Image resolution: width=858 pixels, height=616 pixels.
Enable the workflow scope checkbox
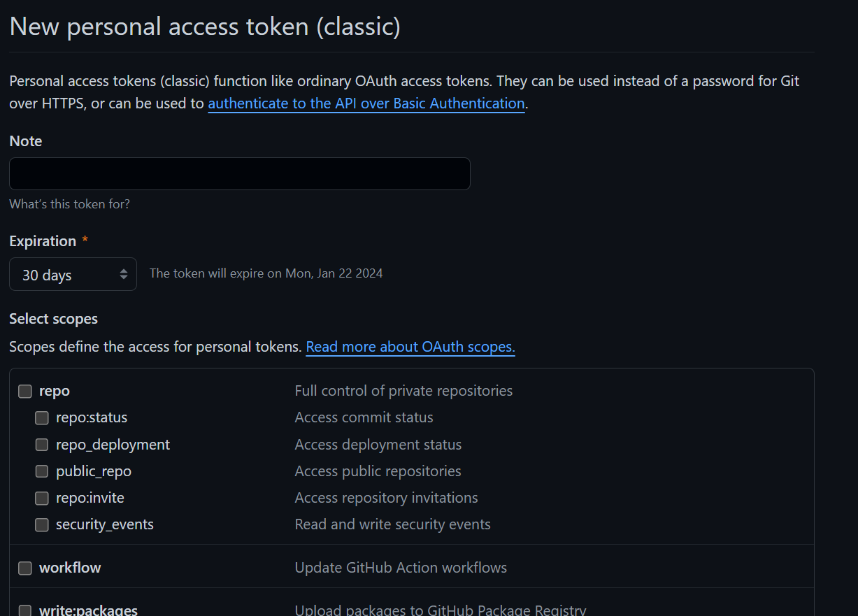coord(25,568)
